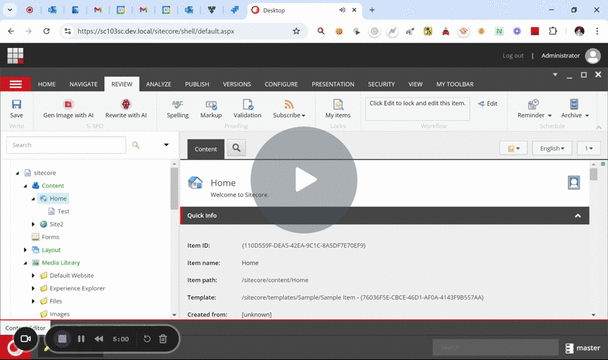Run item Validation
Viewport: 608px width, 360px height.
click(247, 109)
